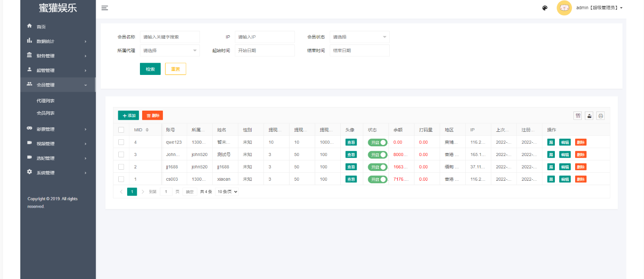This screenshot has height=279, width=644.
Task: Click the table column filter icon
Action: click(577, 115)
